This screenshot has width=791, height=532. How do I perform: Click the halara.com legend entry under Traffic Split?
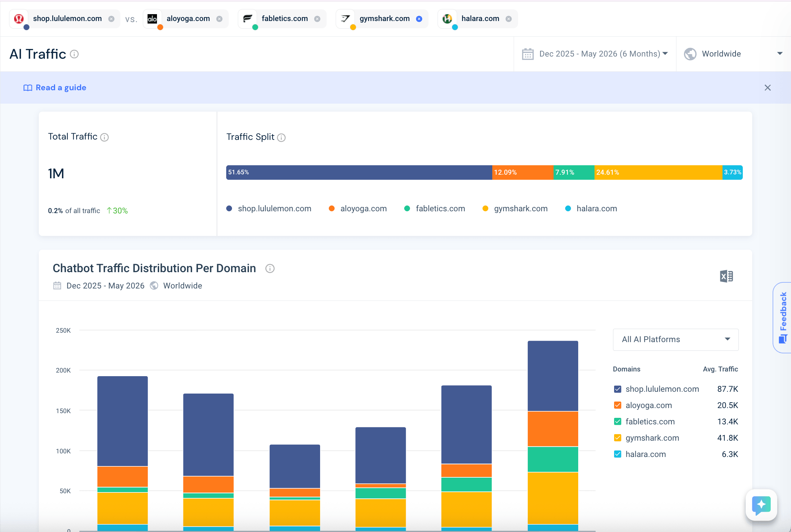(x=591, y=208)
